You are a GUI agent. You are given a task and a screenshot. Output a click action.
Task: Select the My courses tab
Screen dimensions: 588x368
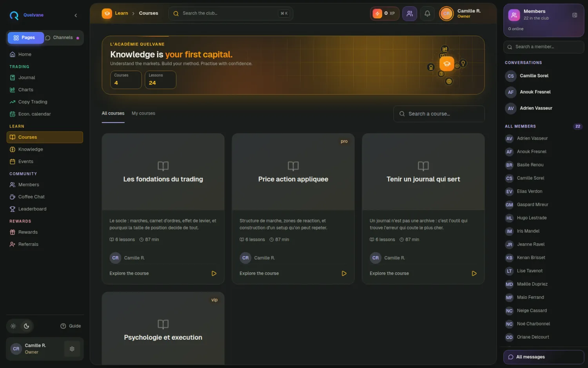[143, 113]
